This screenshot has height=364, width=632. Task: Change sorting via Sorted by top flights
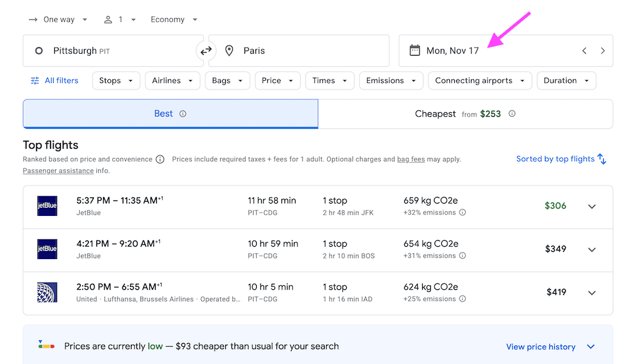pos(561,159)
